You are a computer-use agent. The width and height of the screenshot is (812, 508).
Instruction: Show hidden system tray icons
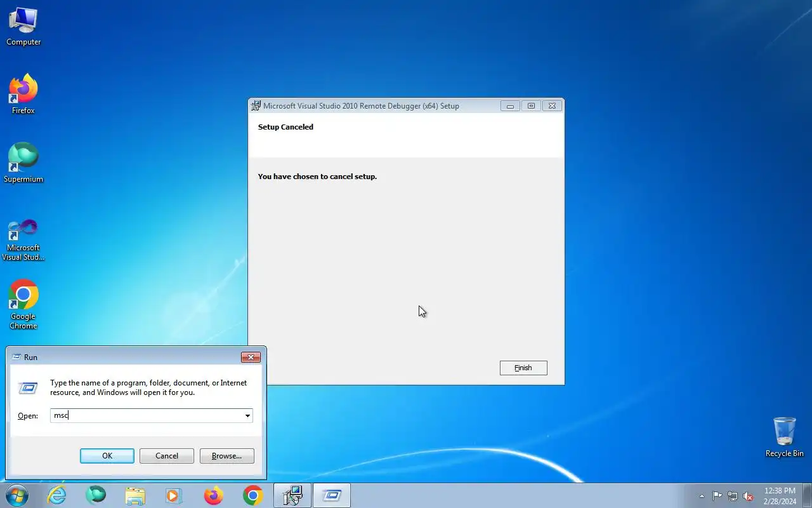tap(702, 496)
